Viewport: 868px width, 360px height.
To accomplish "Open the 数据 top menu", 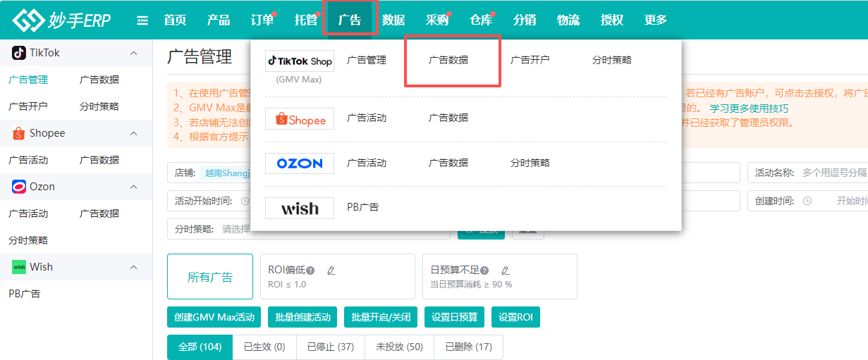I will click(x=393, y=20).
